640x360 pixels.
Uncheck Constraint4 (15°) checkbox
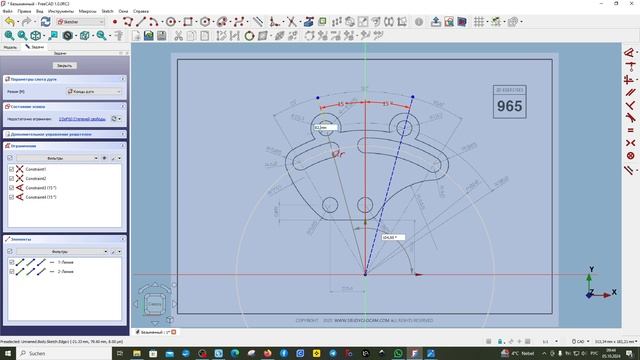tap(11, 197)
